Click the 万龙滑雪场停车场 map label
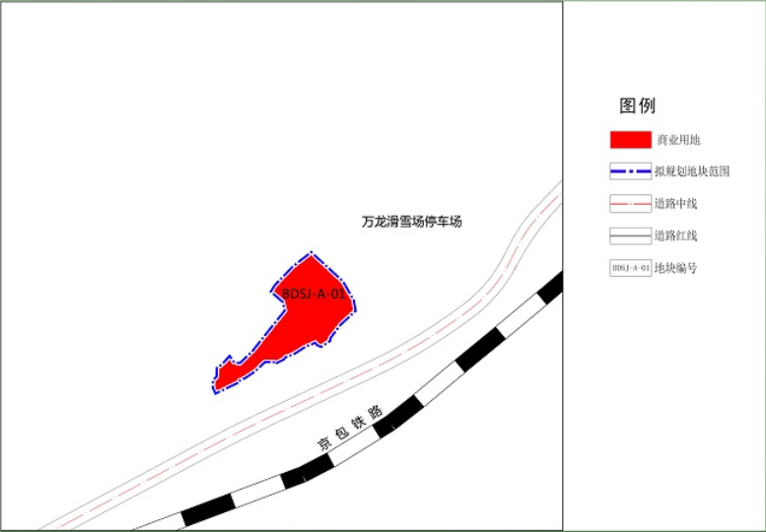 pos(411,222)
